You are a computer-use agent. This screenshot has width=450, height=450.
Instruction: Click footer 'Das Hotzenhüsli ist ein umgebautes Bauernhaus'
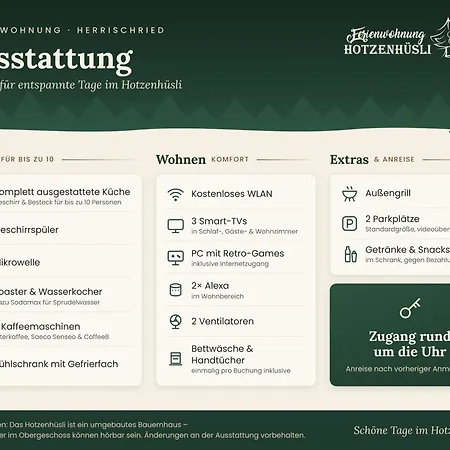[96, 425]
